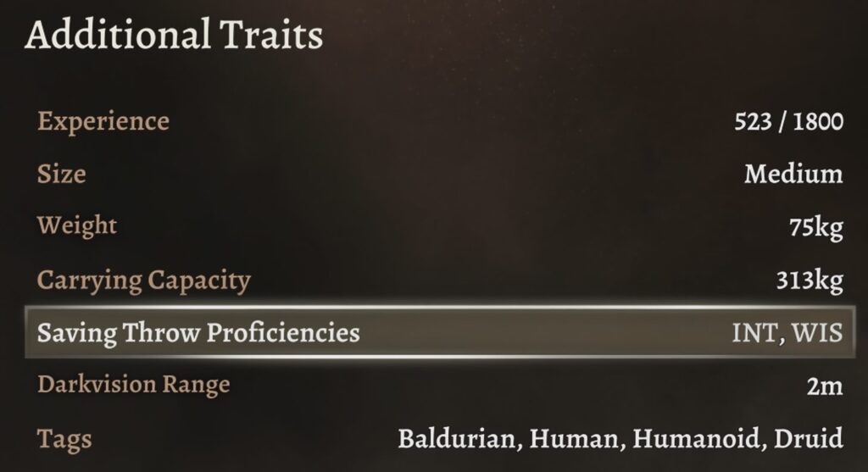Screen dimensions: 868x472
Task: Click the Additional Traits heading
Action: point(174,36)
